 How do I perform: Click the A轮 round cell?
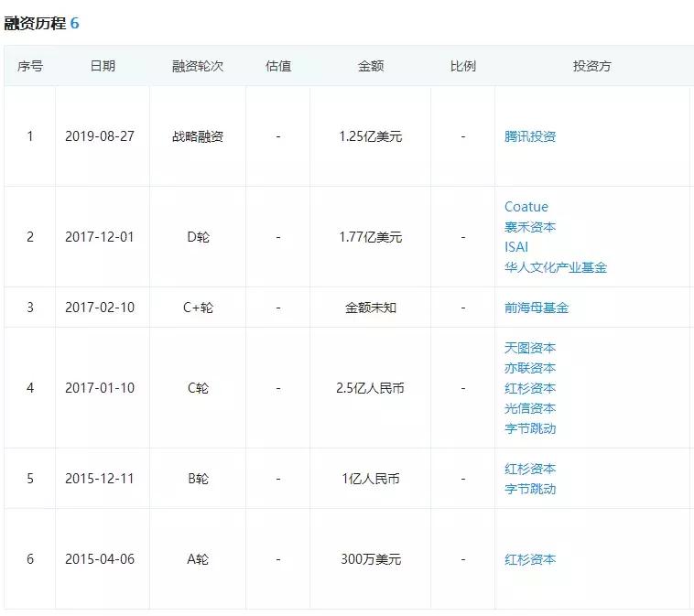198,559
